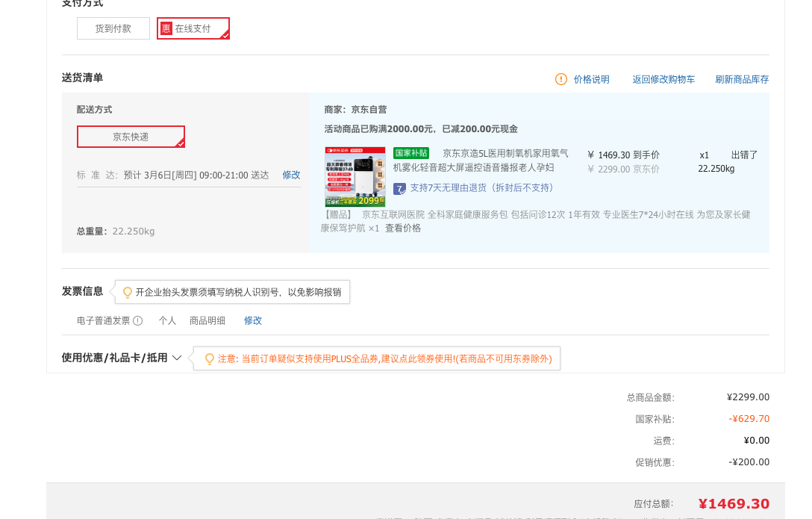Select 货到付款 payment option

[113, 28]
